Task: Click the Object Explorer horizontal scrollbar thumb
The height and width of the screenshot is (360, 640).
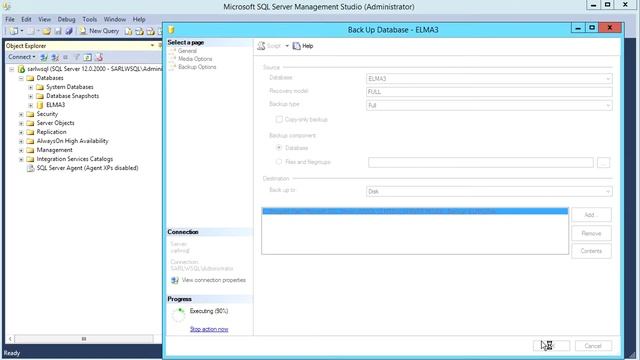Action: pyautogui.click(x=84, y=339)
